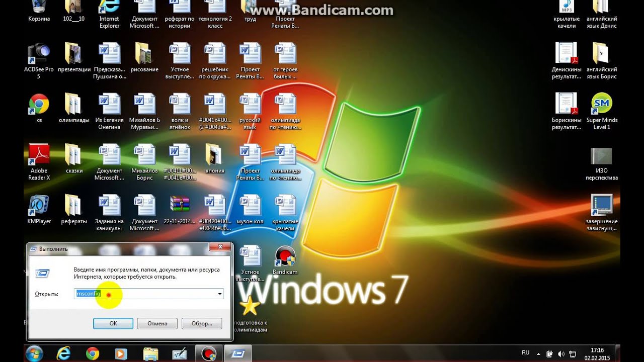The height and width of the screenshot is (362, 644).
Task: Select the Из Евгения Онегина document
Action: pyautogui.click(x=109, y=112)
